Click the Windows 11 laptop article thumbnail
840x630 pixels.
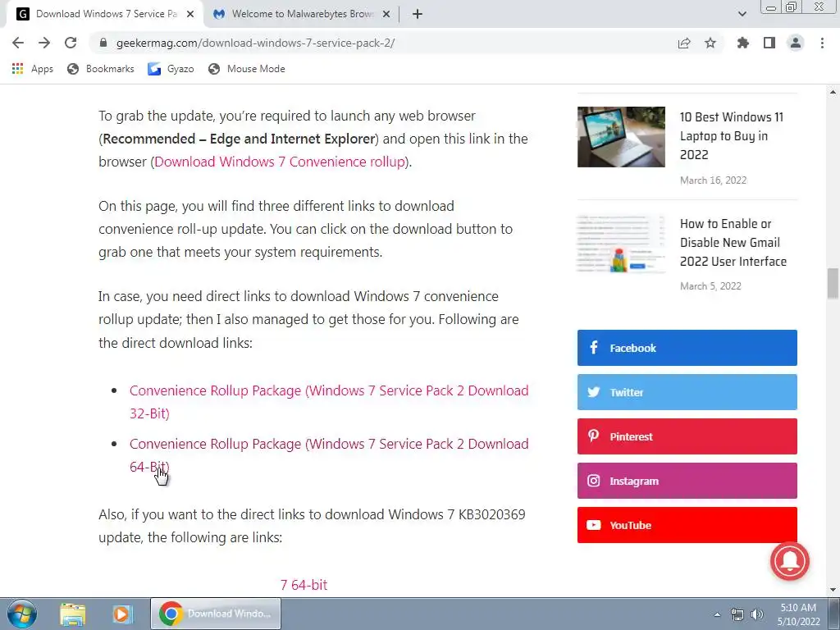click(x=621, y=137)
